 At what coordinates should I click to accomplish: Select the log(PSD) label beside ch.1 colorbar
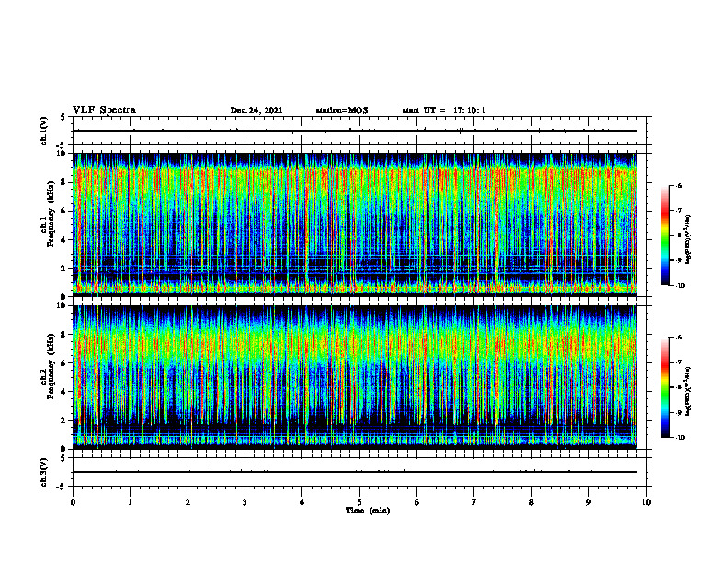(x=688, y=239)
